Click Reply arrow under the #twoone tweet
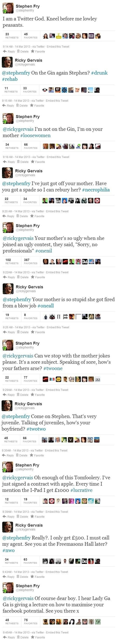Screen dimensions: 117x644 click(x=5, y=395)
